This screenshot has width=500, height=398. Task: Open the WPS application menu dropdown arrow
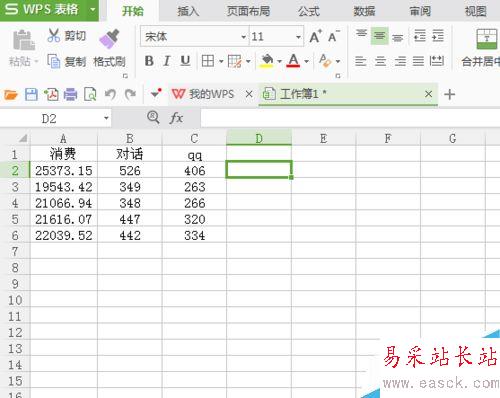pyautogui.click(x=93, y=9)
